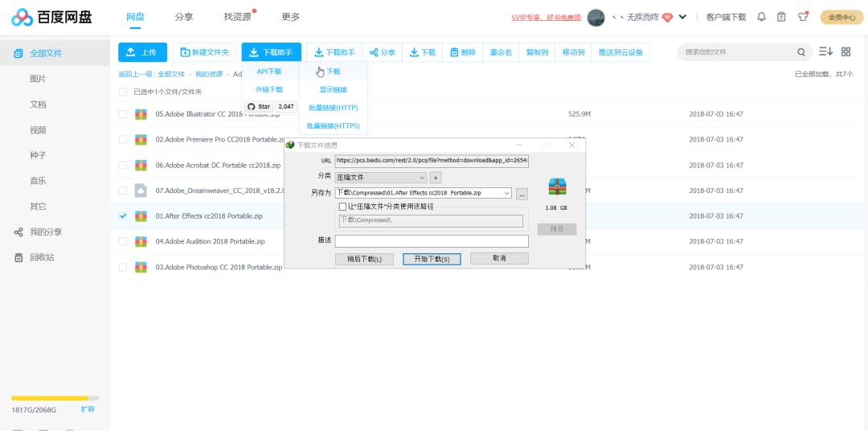Open the shirt skin icon in header
Viewport: 868px width, 431px height.
803,17
